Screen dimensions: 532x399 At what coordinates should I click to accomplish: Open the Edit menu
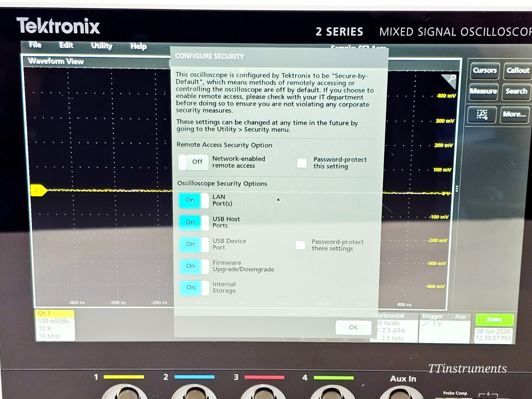click(66, 45)
